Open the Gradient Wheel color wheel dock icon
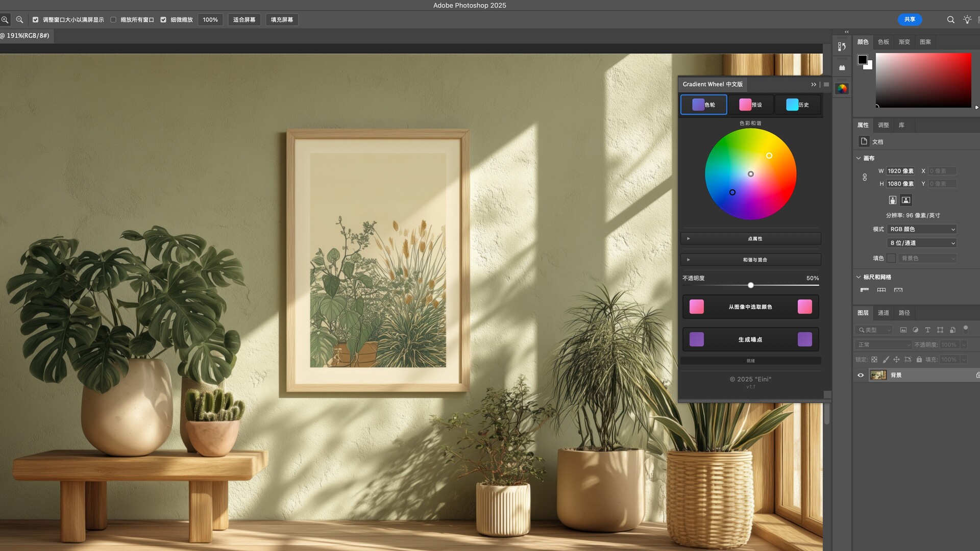The image size is (980, 551). (842, 89)
